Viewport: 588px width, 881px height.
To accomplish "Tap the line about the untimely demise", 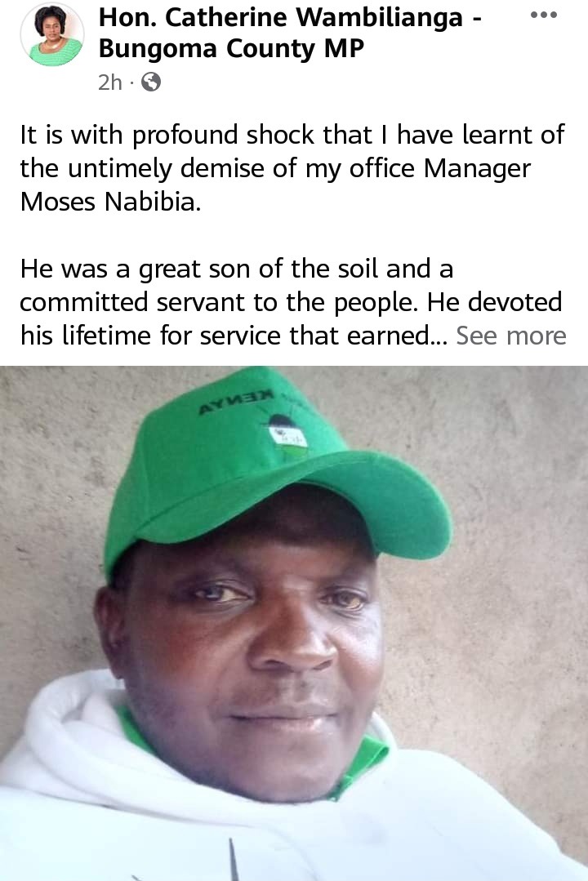I will coord(275,168).
